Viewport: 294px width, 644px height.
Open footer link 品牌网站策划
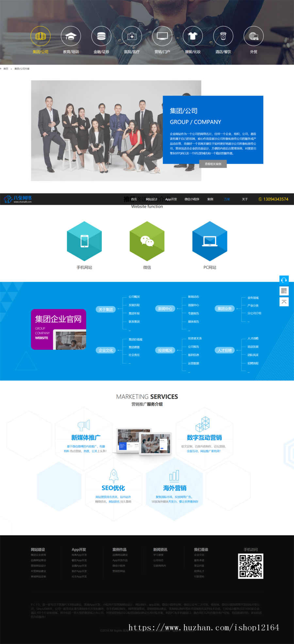(39, 560)
